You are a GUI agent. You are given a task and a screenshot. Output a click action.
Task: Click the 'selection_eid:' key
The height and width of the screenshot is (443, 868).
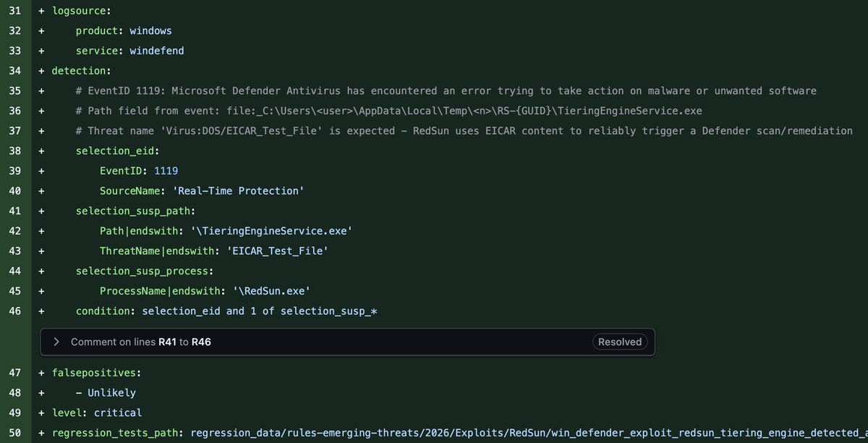[117, 151]
